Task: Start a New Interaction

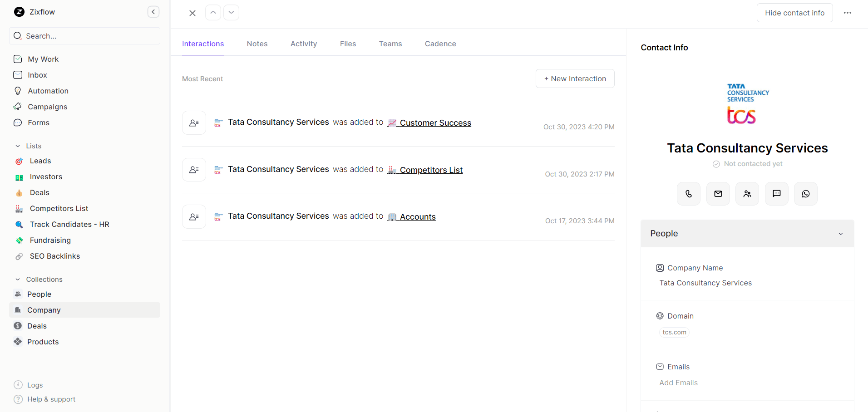Action: pyautogui.click(x=575, y=78)
